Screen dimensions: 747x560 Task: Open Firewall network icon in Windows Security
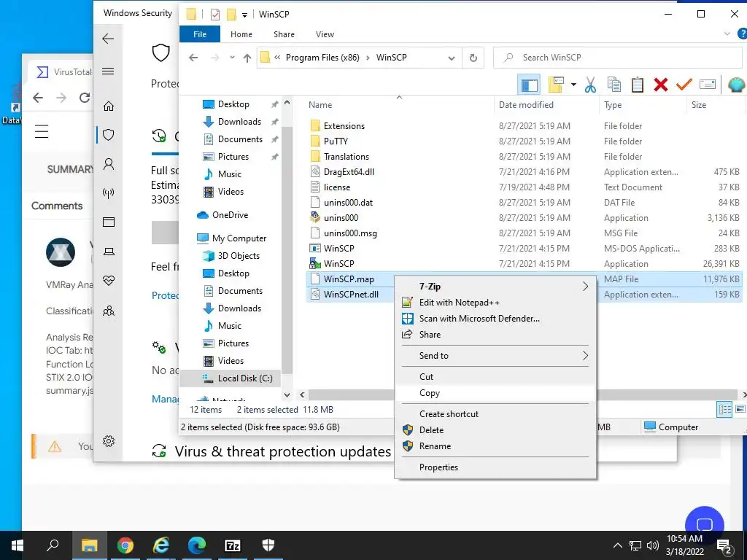tap(109, 192)
